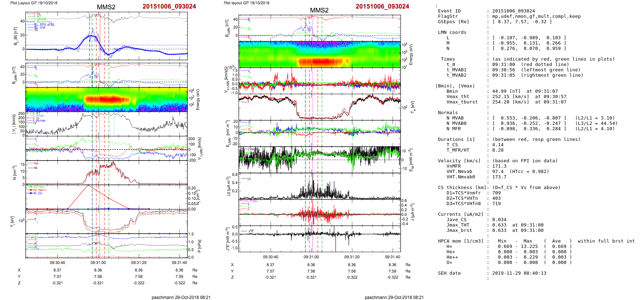Screen dimensions: 644x300
Task: Select the M vector "[ -0.955, 0.131, 0.266 ]"
Action: pos(529,43)
